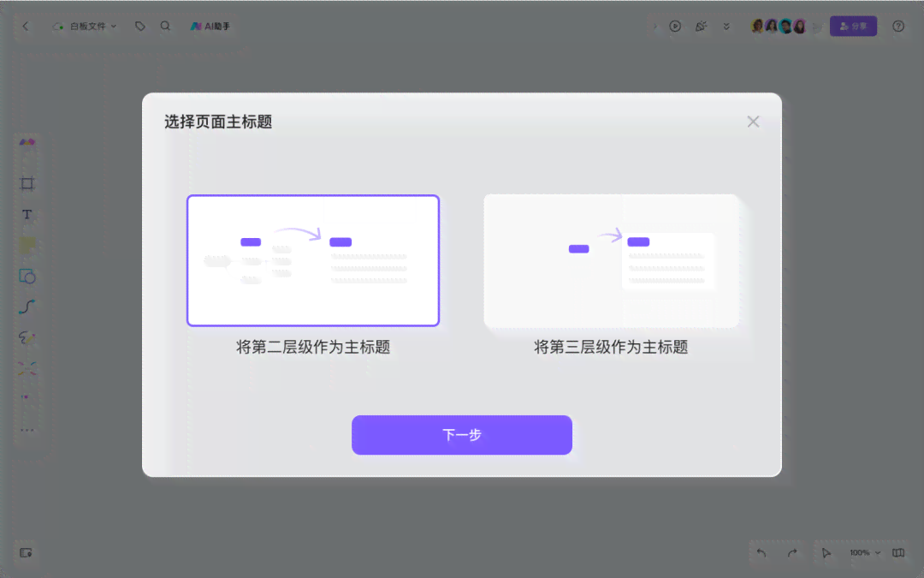Open help with the question mark icon
Viewport: 924px width, 578px height.
point(898,26)
